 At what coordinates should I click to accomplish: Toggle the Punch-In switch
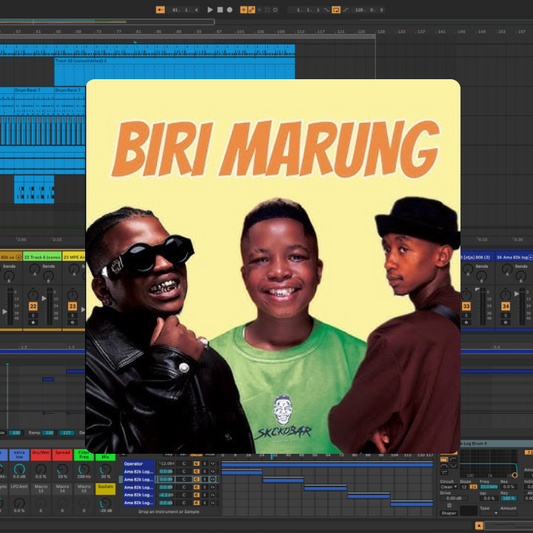pyautogui.click(x=326, y=10)
